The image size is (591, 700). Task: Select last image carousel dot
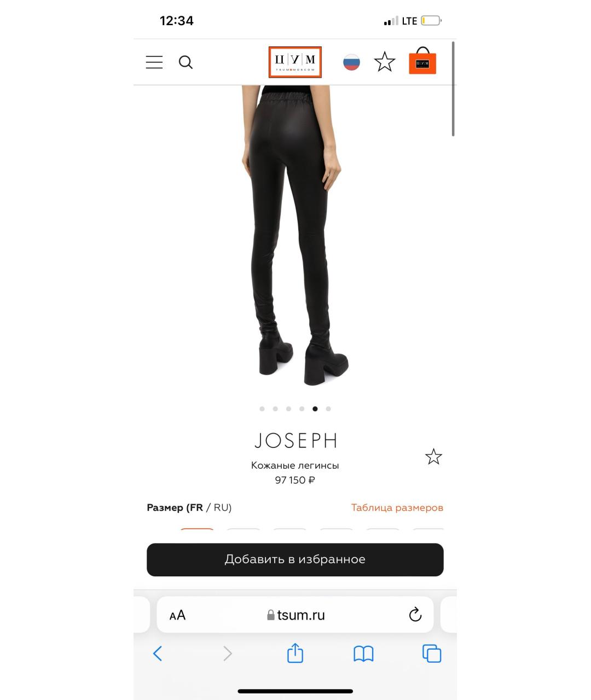point(328,409)
